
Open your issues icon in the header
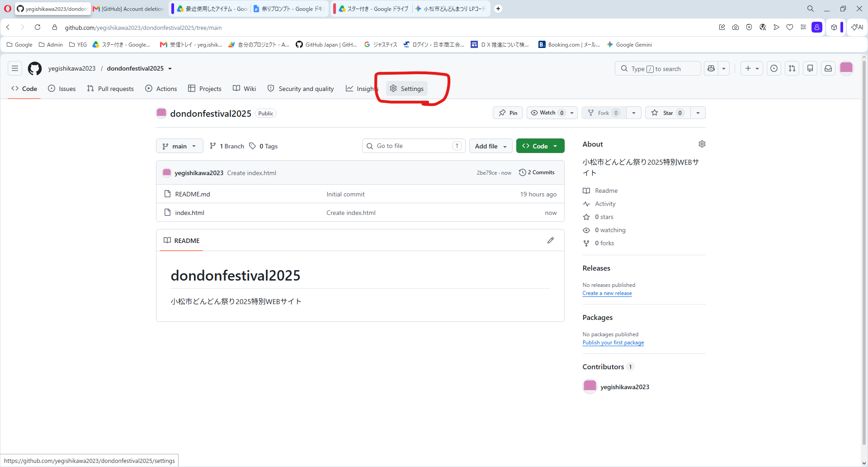click(774, 68)
